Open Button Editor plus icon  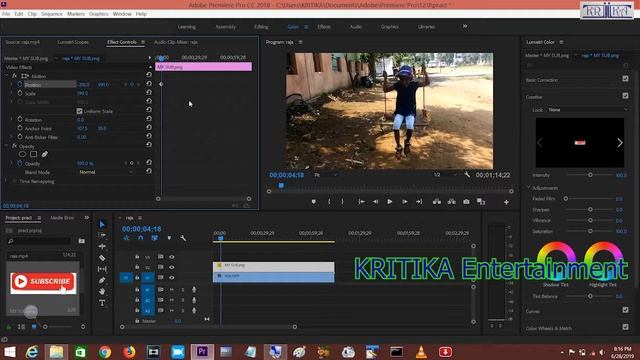tap(506, 202)
